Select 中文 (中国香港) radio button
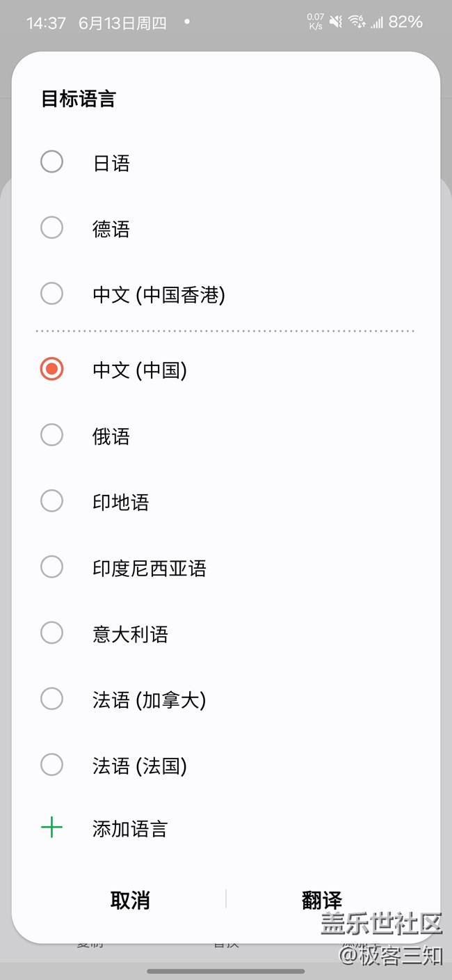Screen dimensions: 452x980 (x=51, y=294)
